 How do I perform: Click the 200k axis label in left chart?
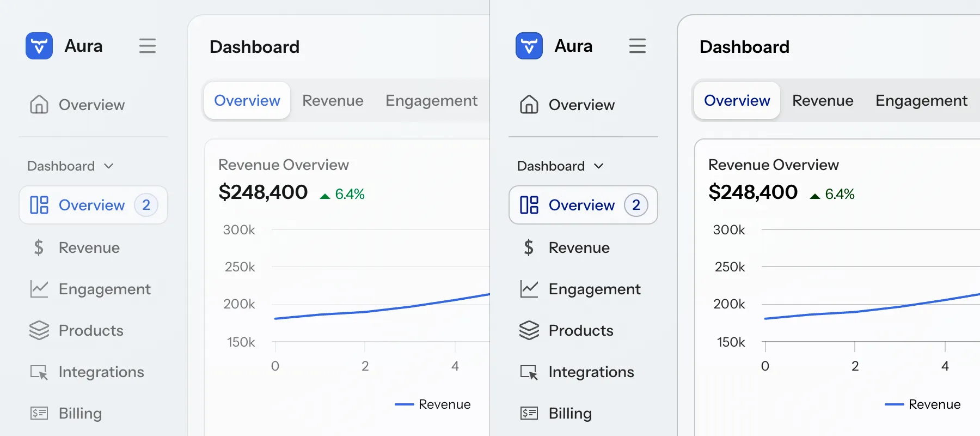[x=239, y=304]
